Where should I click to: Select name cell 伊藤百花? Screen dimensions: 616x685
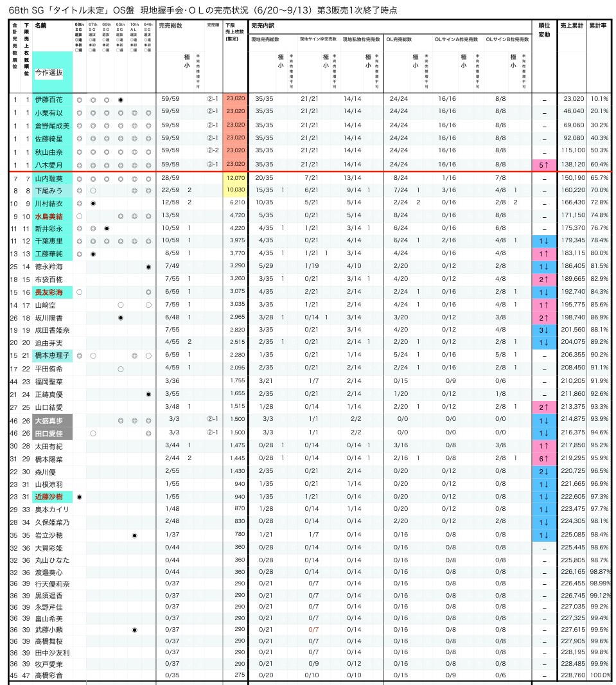click(x=53, y=100)
